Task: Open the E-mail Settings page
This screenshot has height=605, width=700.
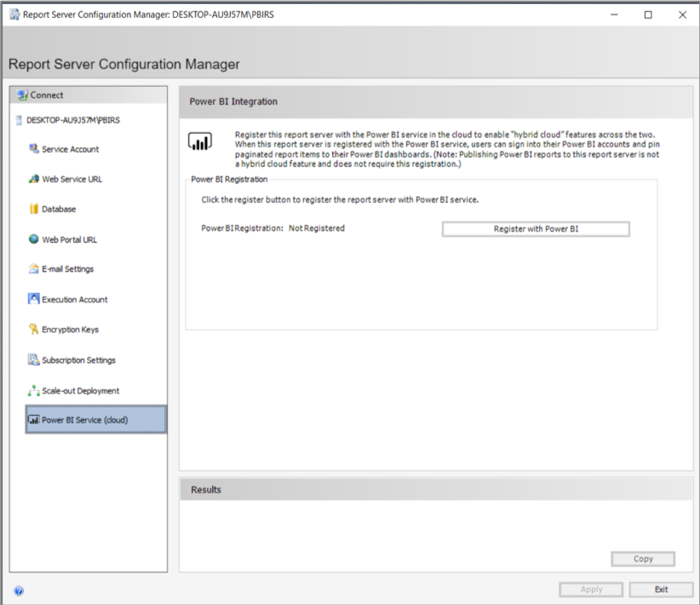Action: coord(67,269)
